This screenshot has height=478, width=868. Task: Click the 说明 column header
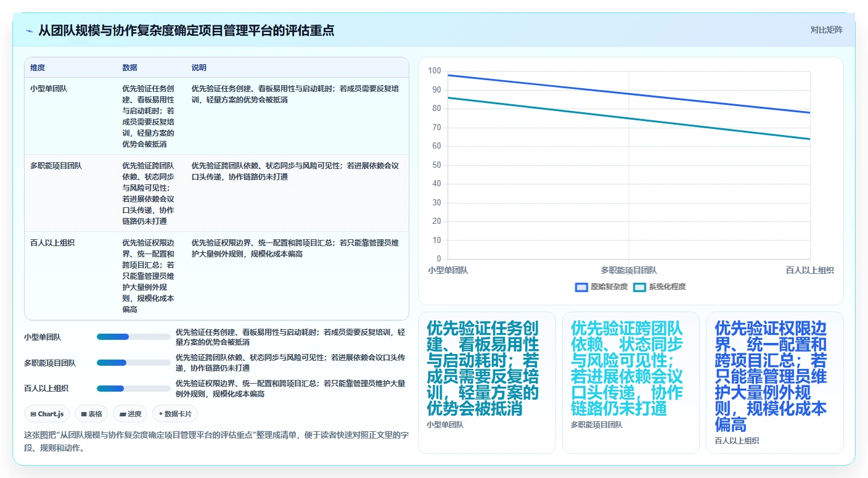(199, 68)
